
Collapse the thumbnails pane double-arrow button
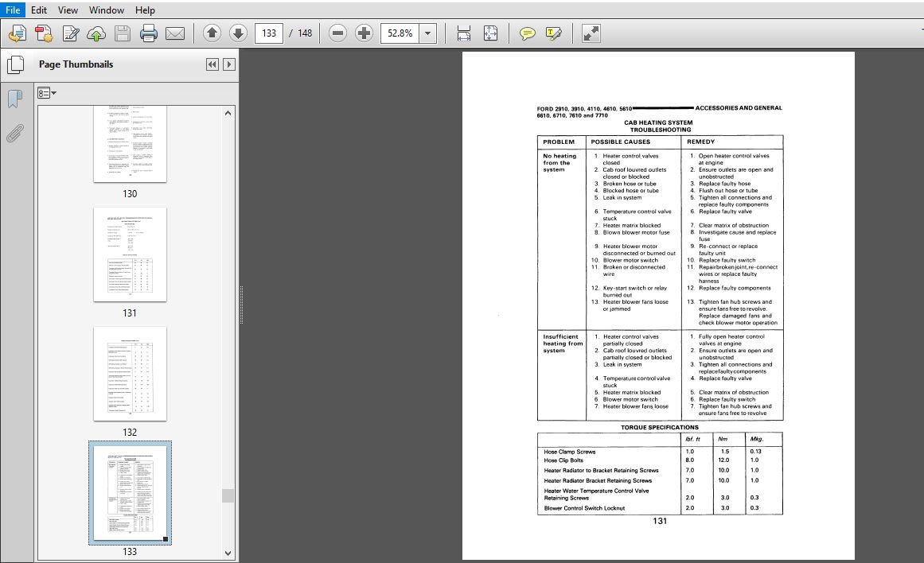tap(212, 64)
